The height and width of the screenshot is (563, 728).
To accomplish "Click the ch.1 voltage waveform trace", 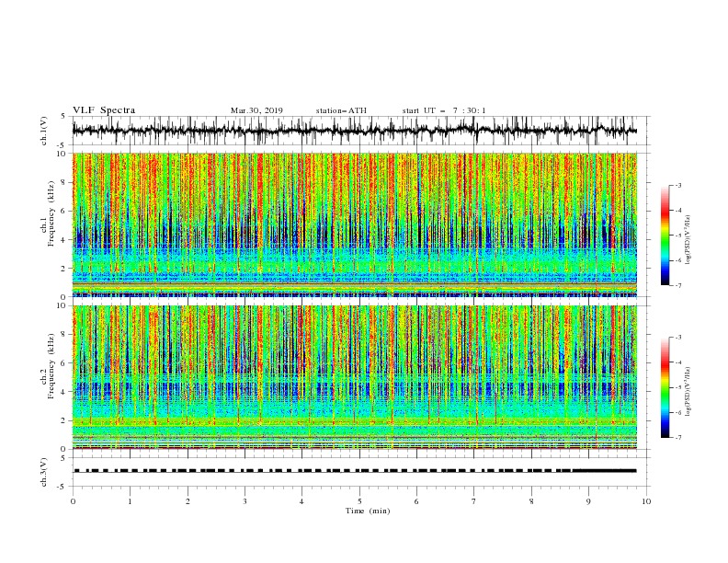I will 355,131.
